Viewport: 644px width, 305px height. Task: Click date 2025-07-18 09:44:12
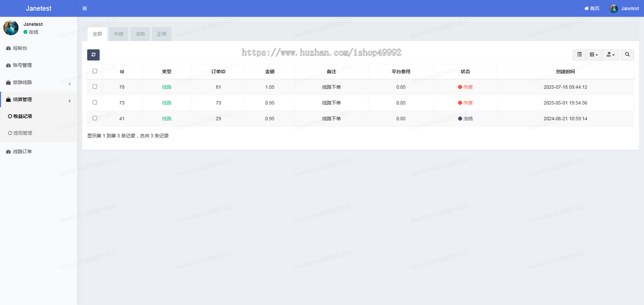tap(565, 87)
